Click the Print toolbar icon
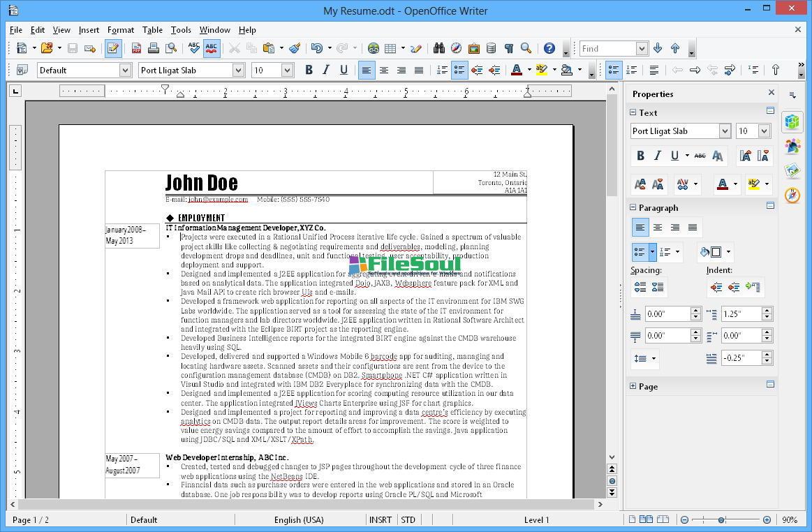The image size is (812, 532). coord(154,48)
